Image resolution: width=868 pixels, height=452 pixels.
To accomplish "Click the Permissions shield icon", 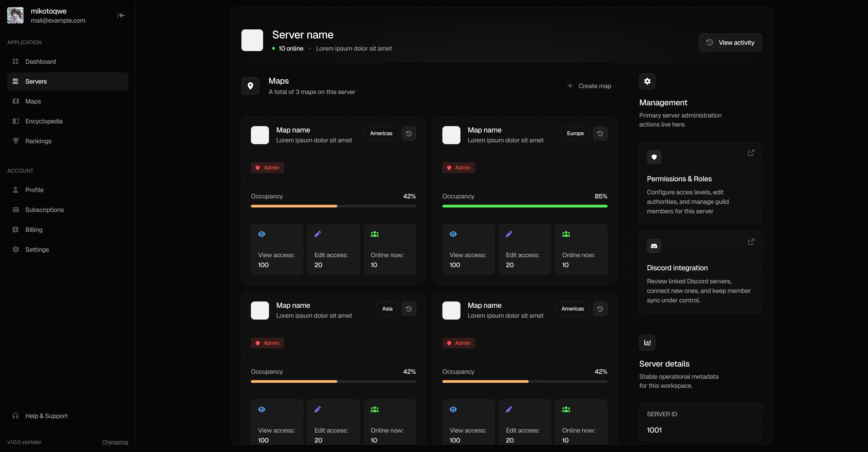I will tap(654, 157).
